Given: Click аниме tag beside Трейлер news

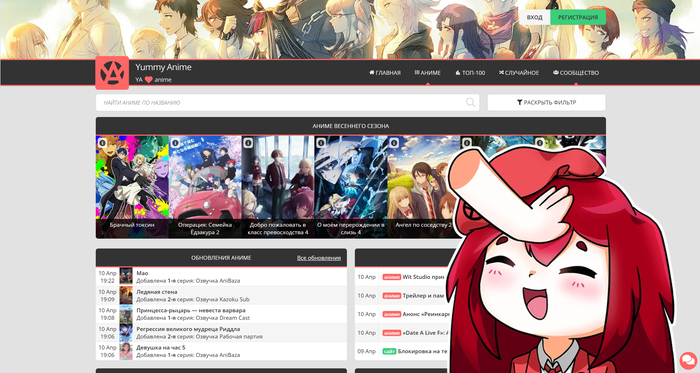Looking at the screenshot, I should click(x=392, y=296).
